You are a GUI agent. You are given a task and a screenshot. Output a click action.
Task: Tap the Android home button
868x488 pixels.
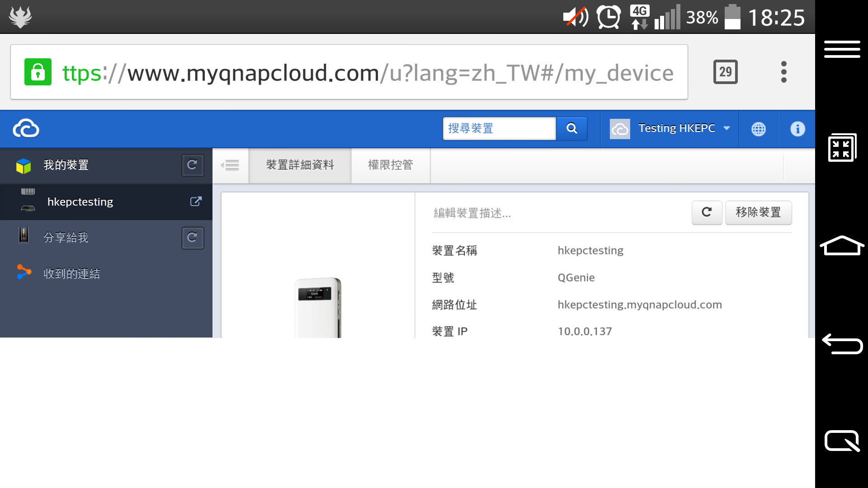coord(842,246)
